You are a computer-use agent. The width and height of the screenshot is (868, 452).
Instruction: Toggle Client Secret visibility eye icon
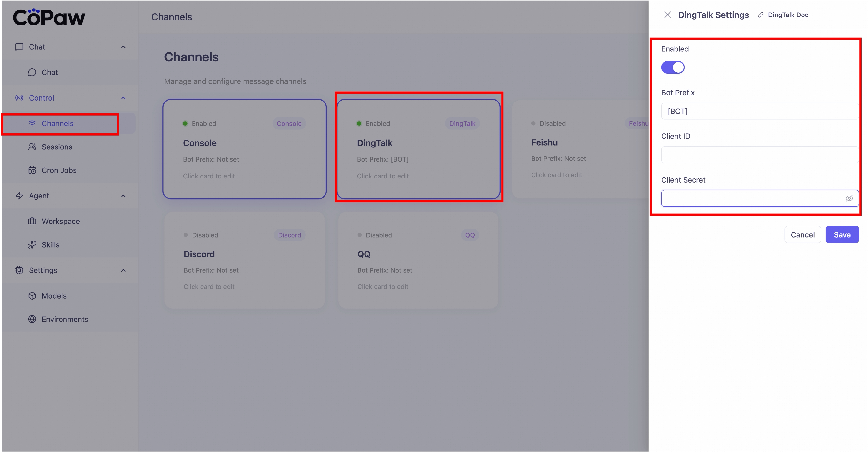[849, 198]
